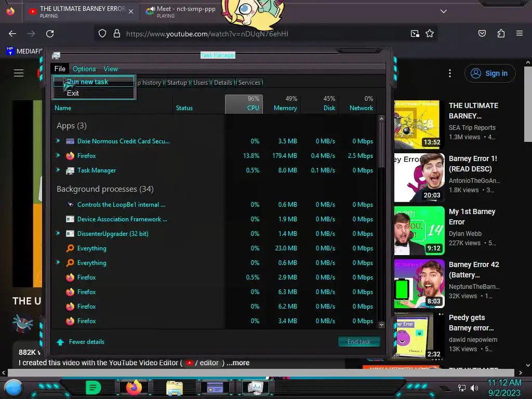
Task: Click Task Manager title bar icon
Action: [x=56, y=55]
